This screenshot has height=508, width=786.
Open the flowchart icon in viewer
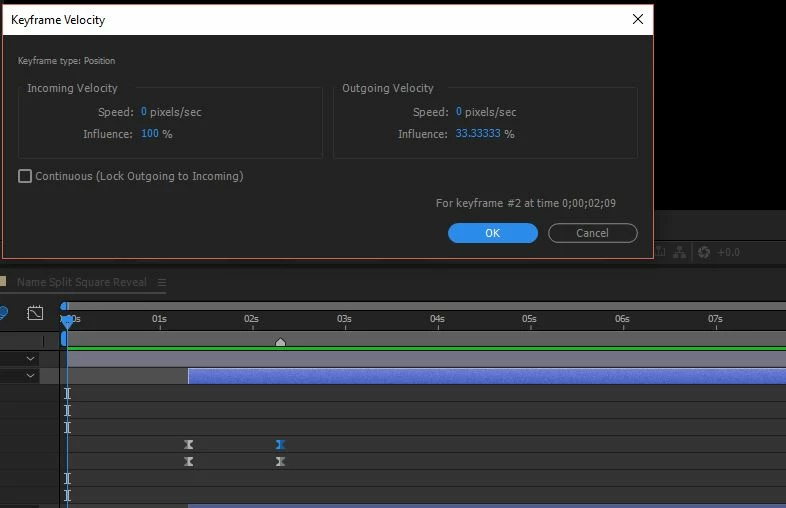tap(680, 252)
